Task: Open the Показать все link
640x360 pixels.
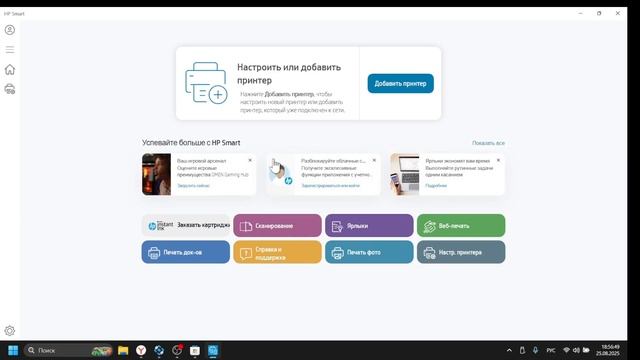Action: pyautogui.click(x=488, y=143)
